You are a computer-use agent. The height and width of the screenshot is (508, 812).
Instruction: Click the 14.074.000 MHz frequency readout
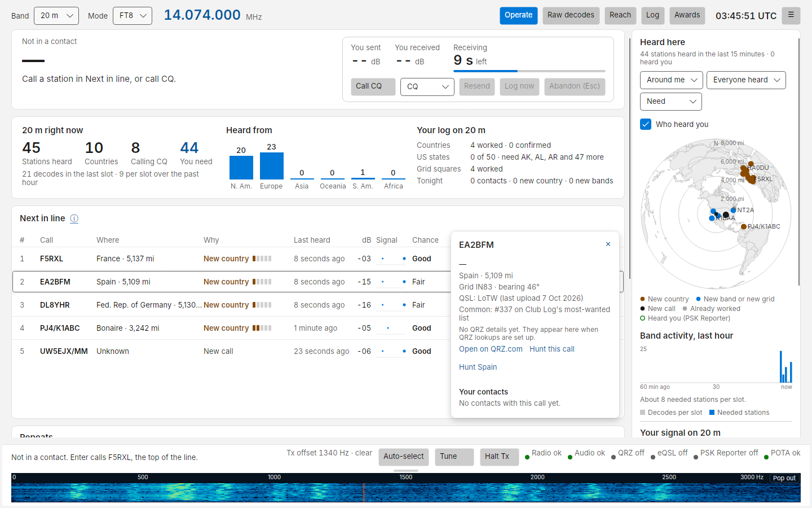[x=213, y=15]
